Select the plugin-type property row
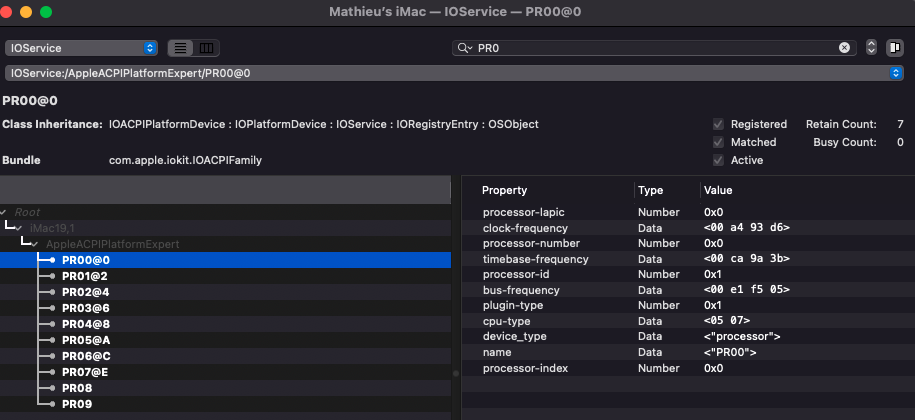This screenshot has height=420, width=915. coord(689,306)
